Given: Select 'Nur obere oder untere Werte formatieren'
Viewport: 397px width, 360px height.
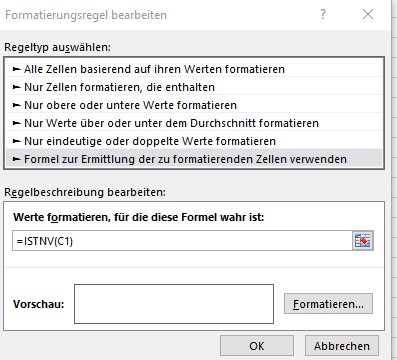Looking at the screenshot, I should 194,105.
